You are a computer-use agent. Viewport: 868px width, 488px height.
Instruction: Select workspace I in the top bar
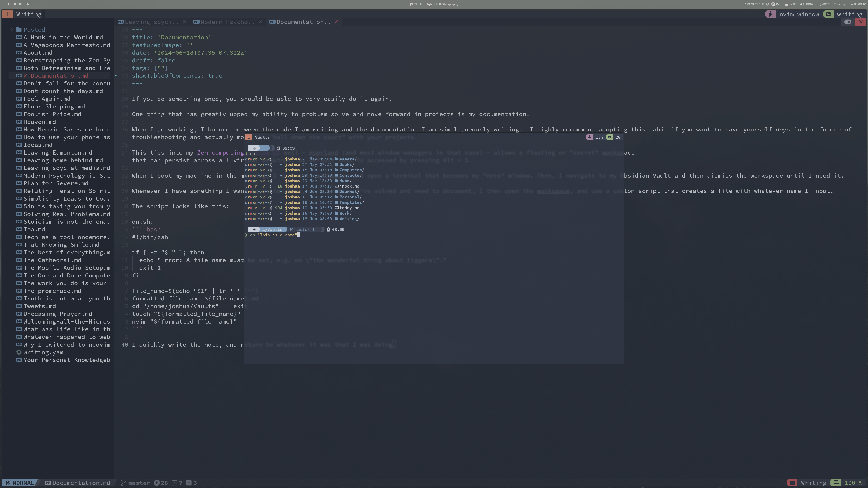[x=3, y=4]
